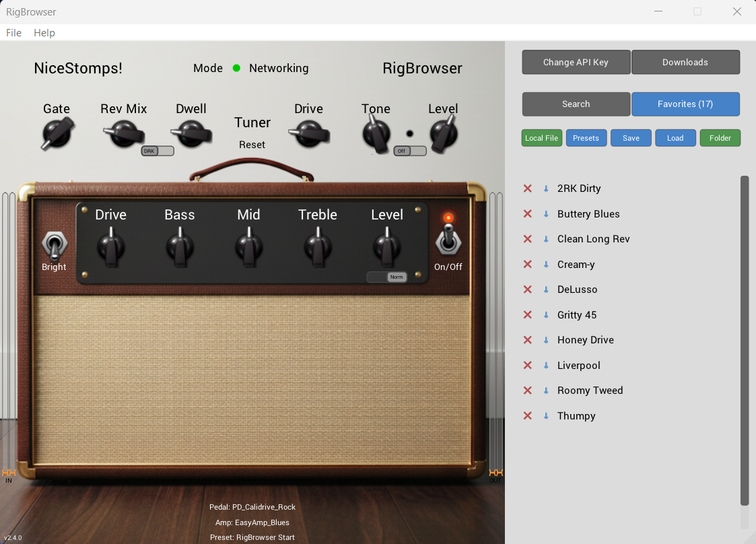Download the Honey Drive preset
Screen dimensions: 756x544
(x=545, y=340)
